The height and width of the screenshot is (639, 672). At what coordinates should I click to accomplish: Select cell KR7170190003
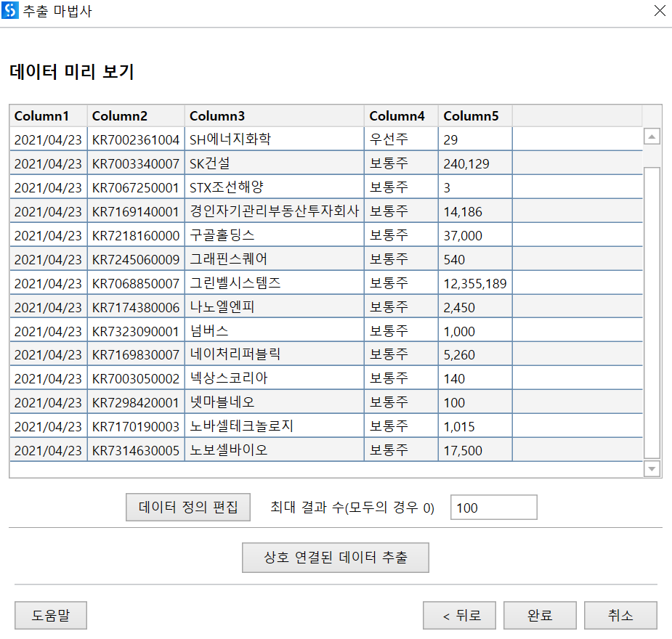click(x=136, y=426)
